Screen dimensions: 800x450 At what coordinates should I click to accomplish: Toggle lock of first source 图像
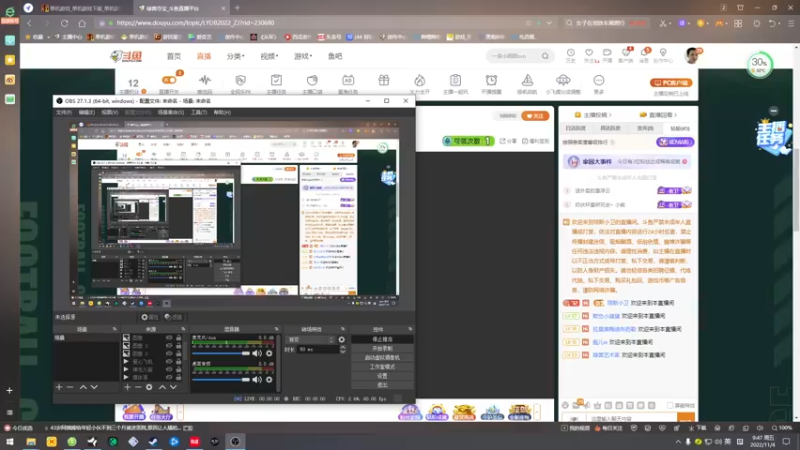point(179,338)
